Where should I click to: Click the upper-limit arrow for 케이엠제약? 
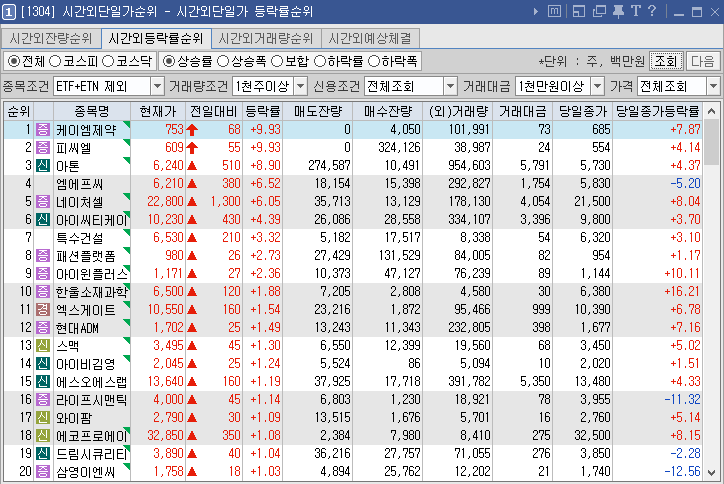[x=192, y=130]
